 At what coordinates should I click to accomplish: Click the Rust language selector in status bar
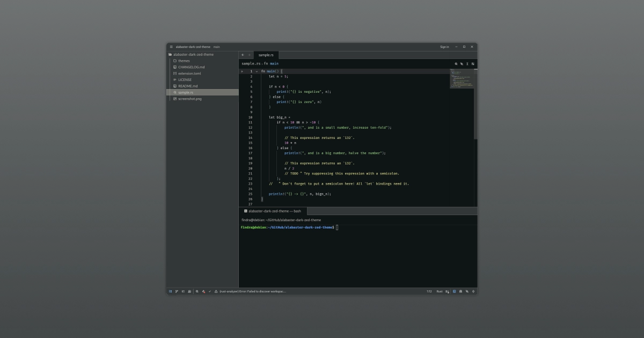[439, 291]
